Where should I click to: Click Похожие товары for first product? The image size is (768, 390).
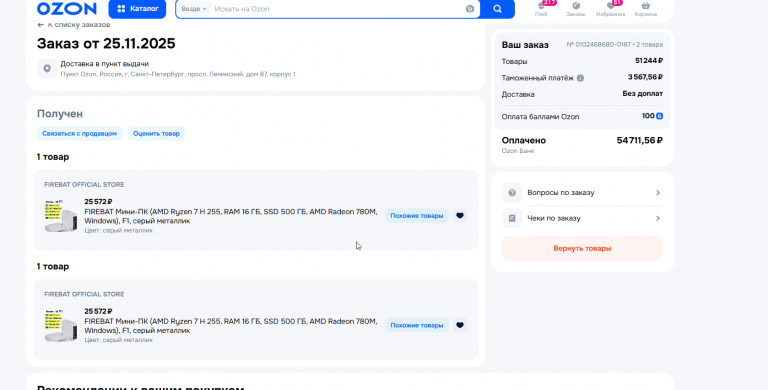pyautogui.click(x=417, y=216)
